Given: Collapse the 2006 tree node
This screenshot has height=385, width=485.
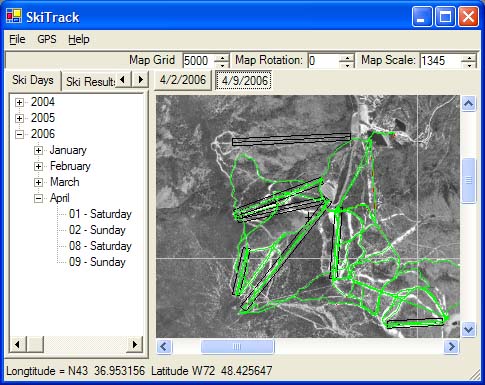Looking at the screenshot, I should coord(19,134).
